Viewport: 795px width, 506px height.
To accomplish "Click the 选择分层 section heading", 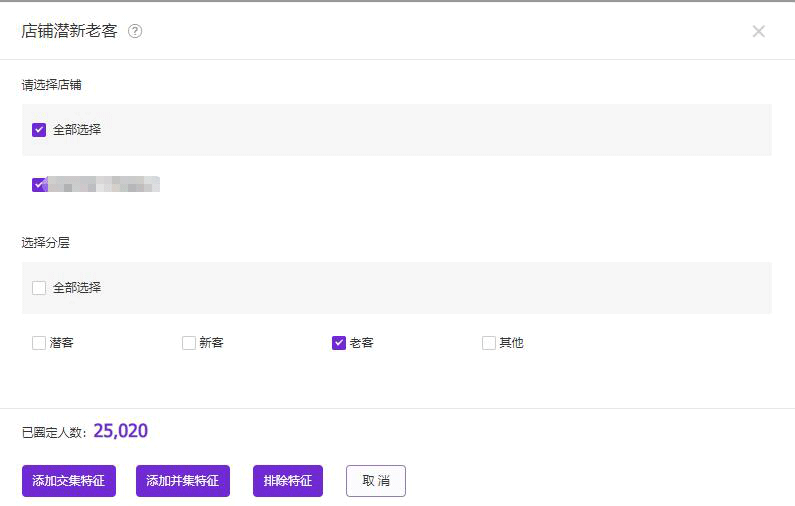I will (x=46, y=242).
